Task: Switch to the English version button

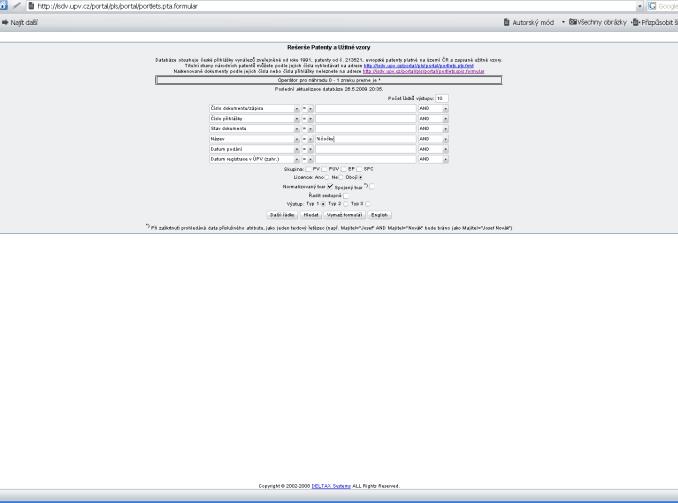Action: [x=379, y=215]
